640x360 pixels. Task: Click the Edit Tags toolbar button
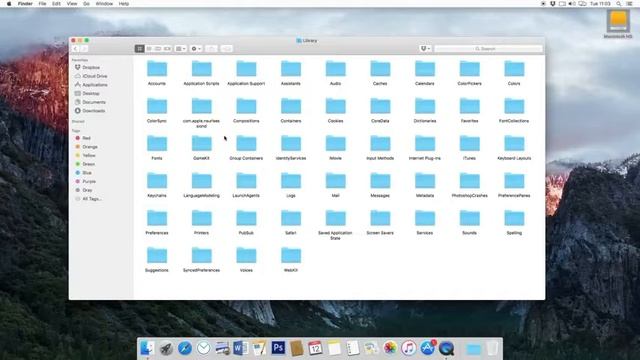[227, 49]
